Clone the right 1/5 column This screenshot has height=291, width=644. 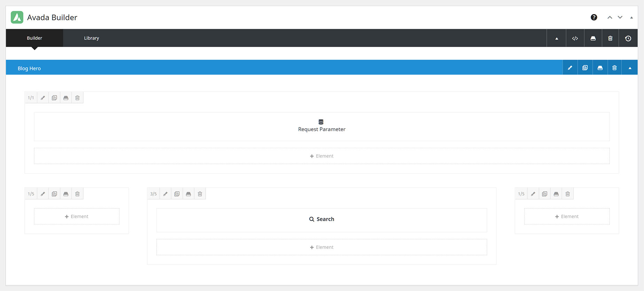(544, 194)
